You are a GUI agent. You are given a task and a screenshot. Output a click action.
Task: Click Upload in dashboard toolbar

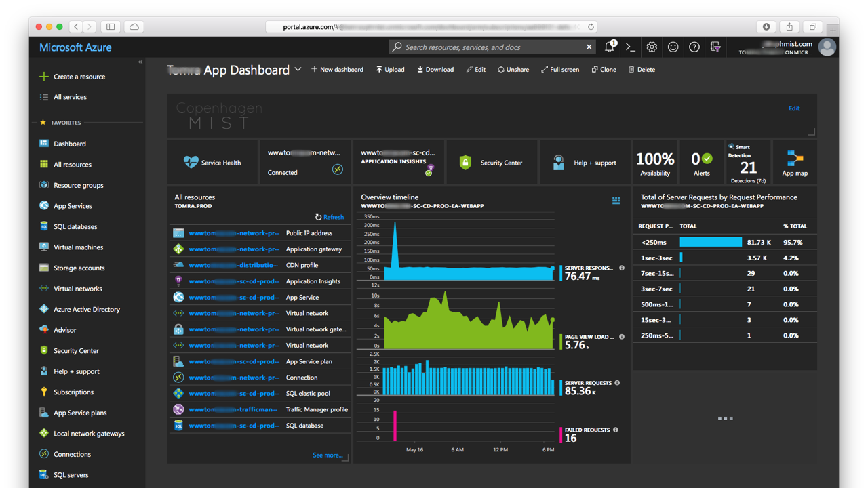(x=390, y=69)
